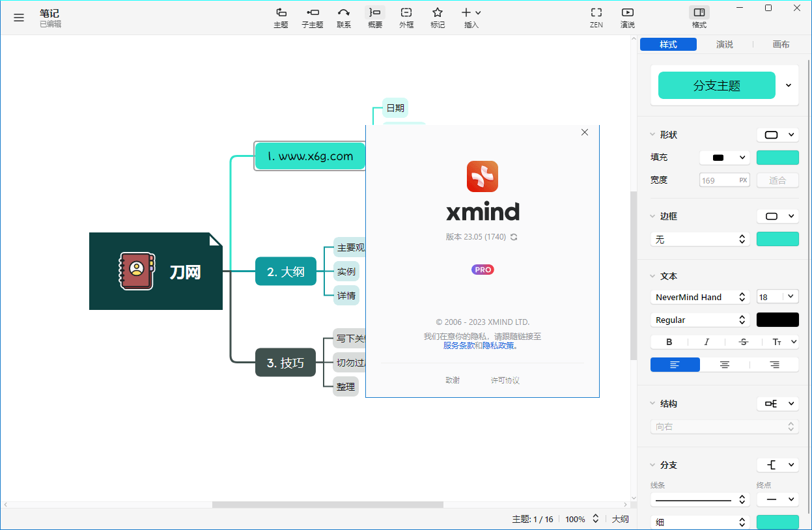Viewport: 812px width, 530px height.
Task: Open the 标记 markers tool
Action: pyautogui.click(x=437, y=16)
